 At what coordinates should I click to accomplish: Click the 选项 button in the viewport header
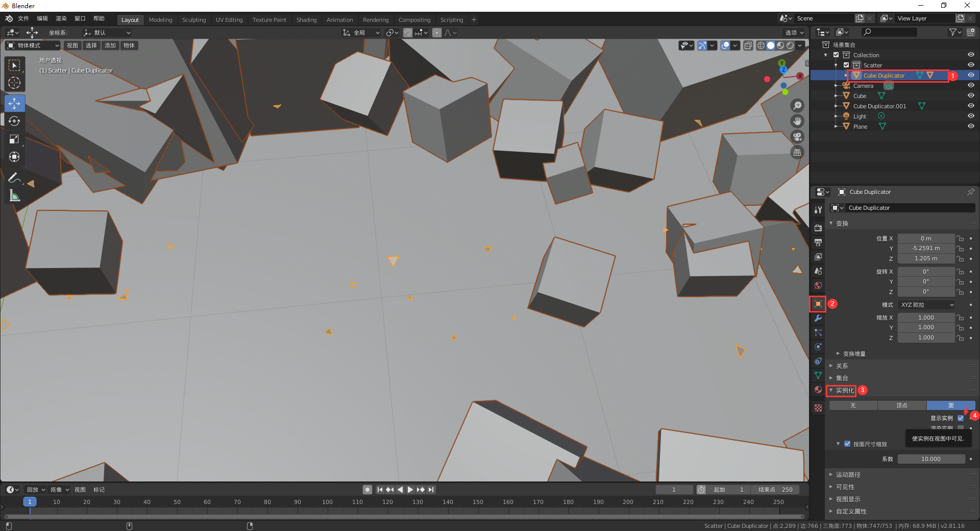point(794,33)
